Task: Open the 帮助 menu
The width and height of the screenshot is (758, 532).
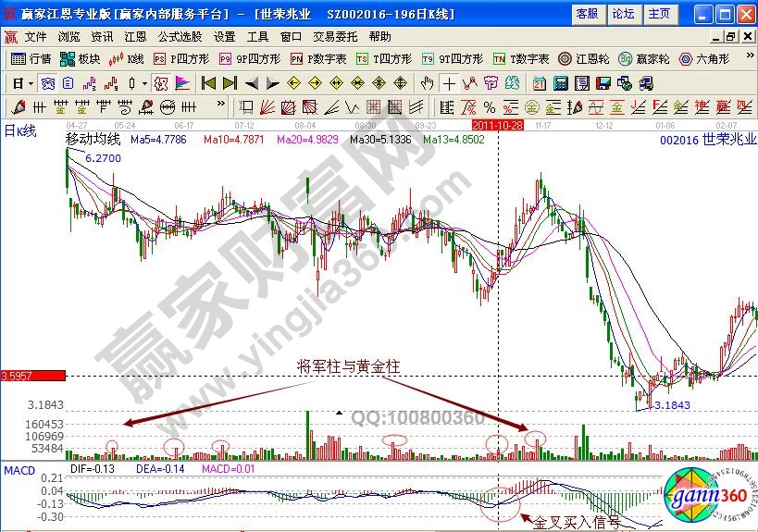Action: point(379,37)
